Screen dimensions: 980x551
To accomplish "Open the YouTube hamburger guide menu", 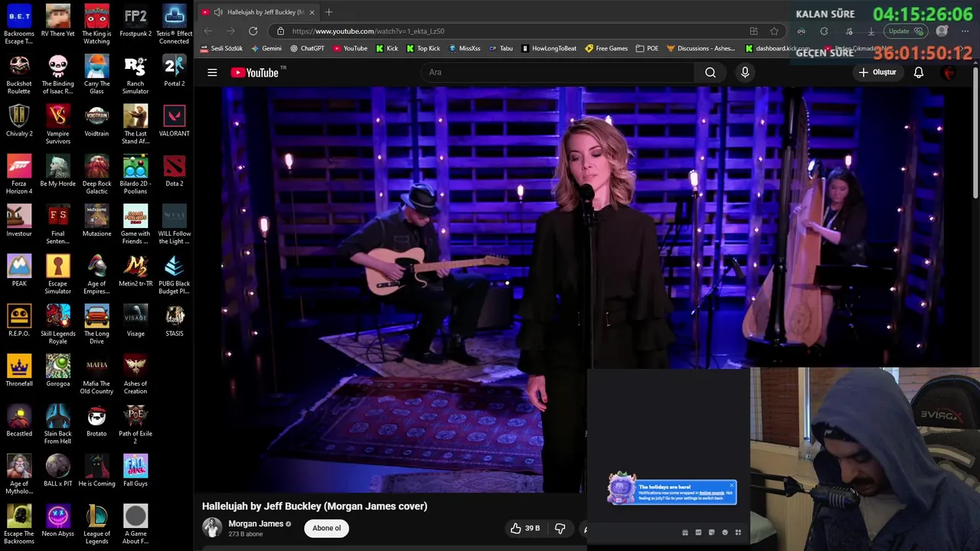I will [212, 73].
